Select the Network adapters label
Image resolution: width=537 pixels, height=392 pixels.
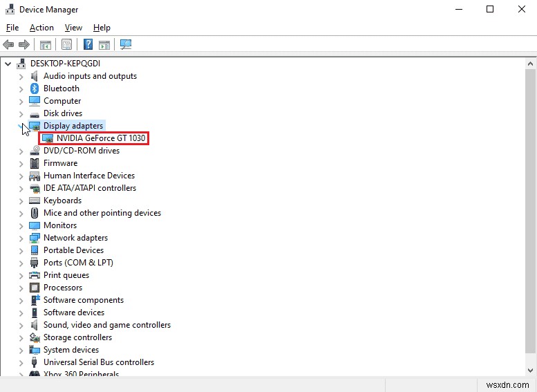(75, 238)
